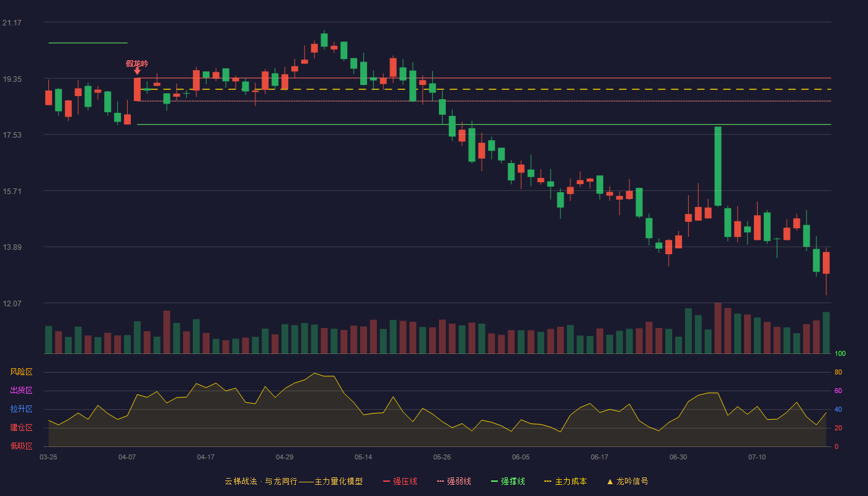Select the 风险区 zone label
Viewport: 868px width, 496px height.
pos(21,372)
